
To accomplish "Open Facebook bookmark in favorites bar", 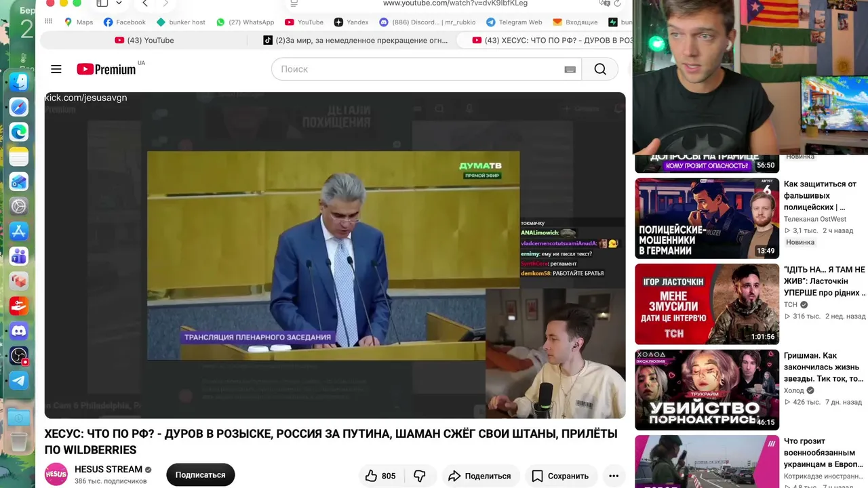I will [125, 22].
